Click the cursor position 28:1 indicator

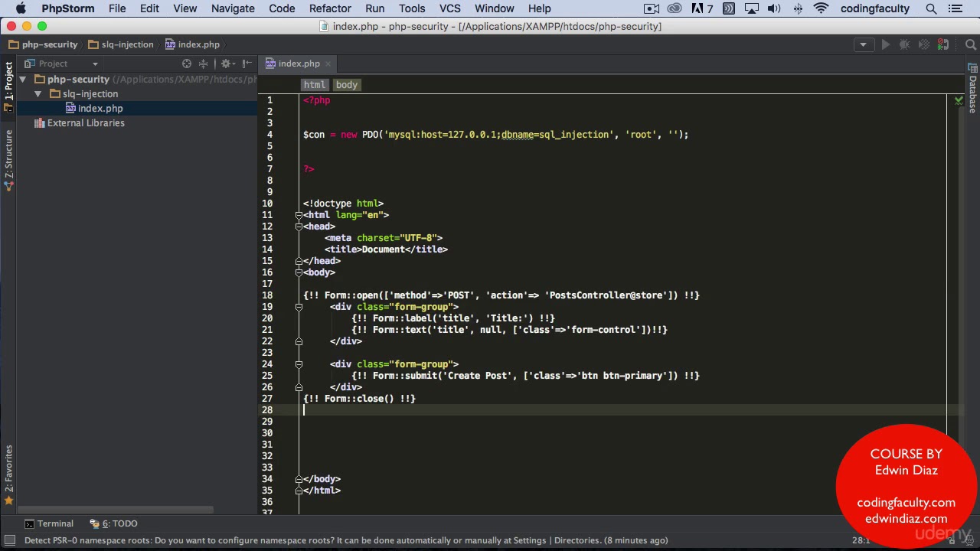click(x=861, y=540)
